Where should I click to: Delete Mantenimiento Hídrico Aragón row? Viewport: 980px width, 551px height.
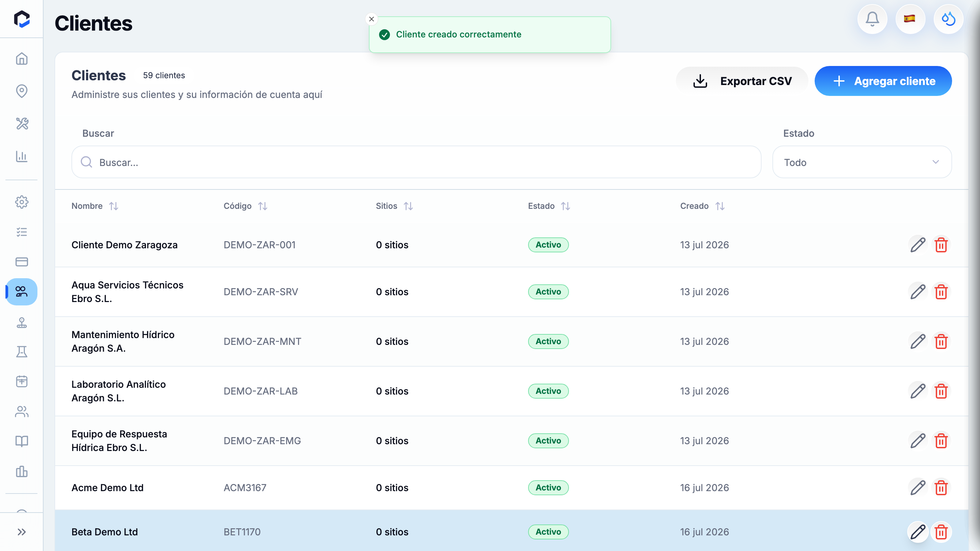tap(941, 341)
